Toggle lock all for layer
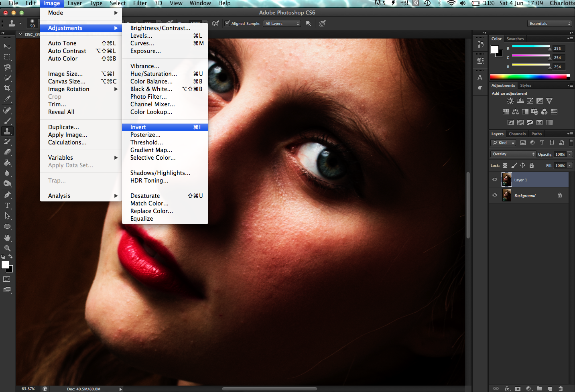Screen dimensions: 575x392 click(x=532, y=165)
